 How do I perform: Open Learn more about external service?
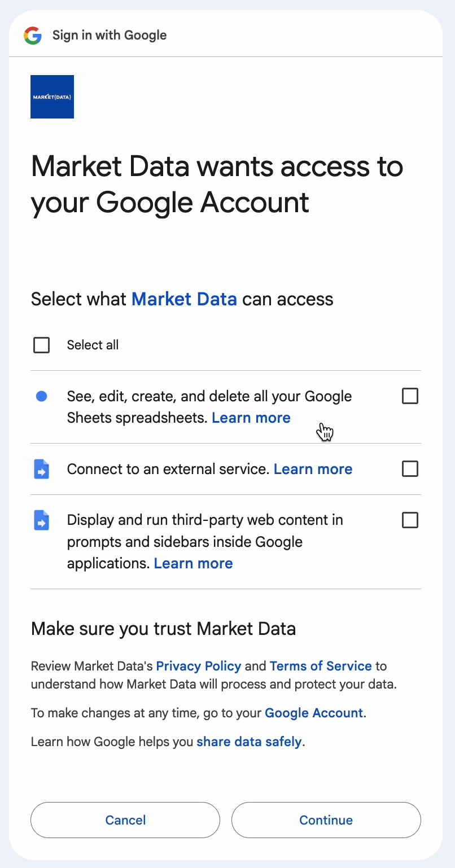[313, 468]
